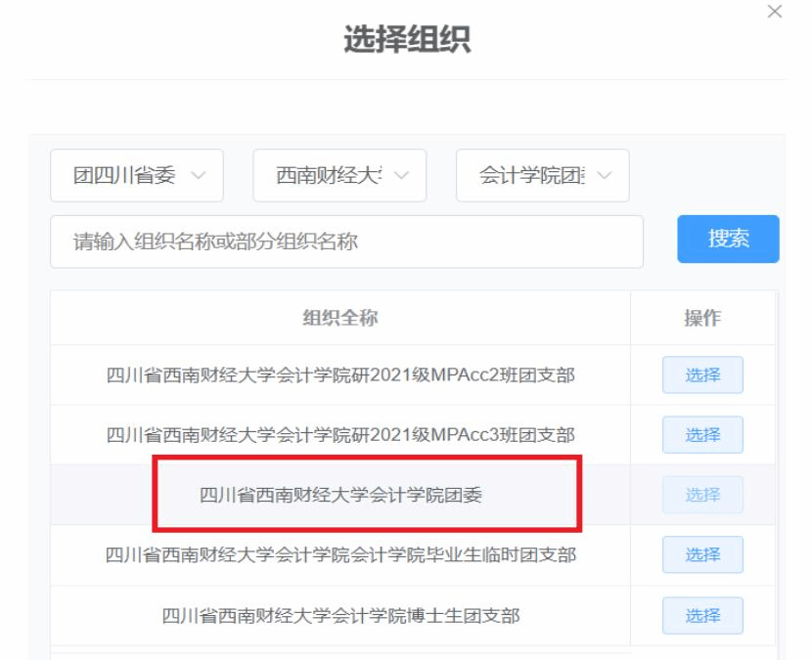This screenshot has width=812, height=660.
Task: Click the 研2021级MPAcc3班团支部 organization name
Action: (x=339, y=435)
